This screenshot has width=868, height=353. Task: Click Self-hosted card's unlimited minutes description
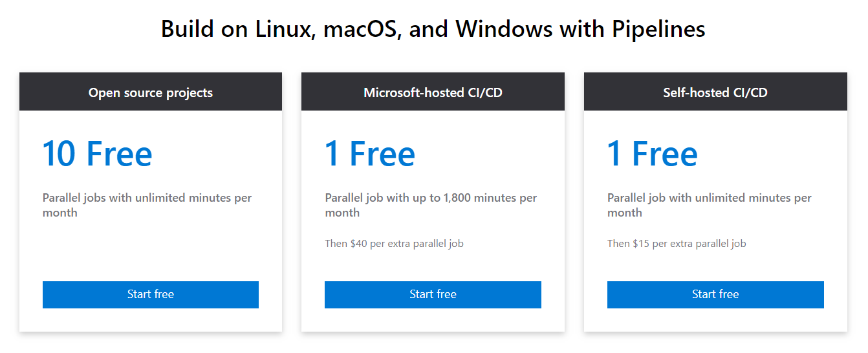(x=709, y=205)
